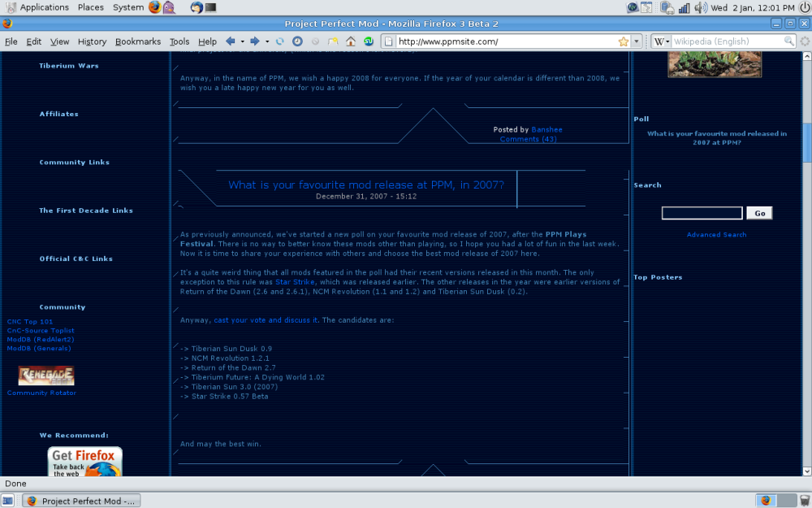Screen dimensions: 812x508
Task: Click the loading throbber icon
Action: click(x=805, y=41)
